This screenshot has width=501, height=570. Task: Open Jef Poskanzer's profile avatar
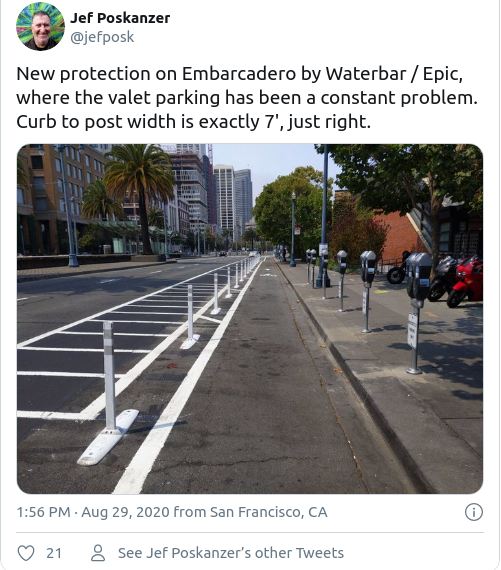(40, 26)
